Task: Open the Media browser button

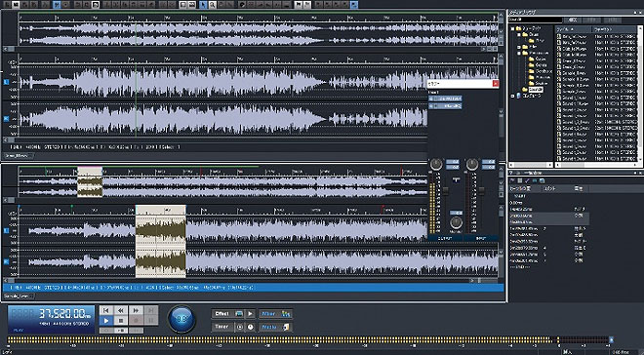Action: [275, 327]
